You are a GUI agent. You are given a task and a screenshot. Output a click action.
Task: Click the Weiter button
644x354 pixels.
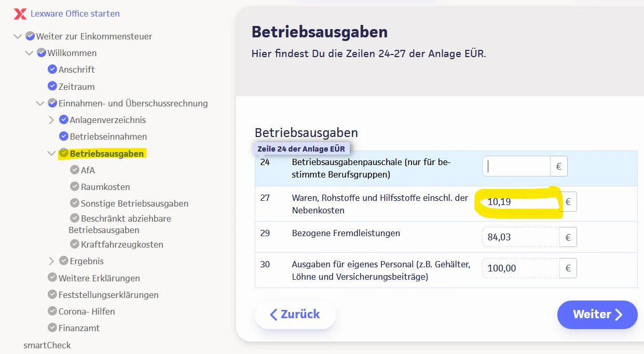point(597,315)
